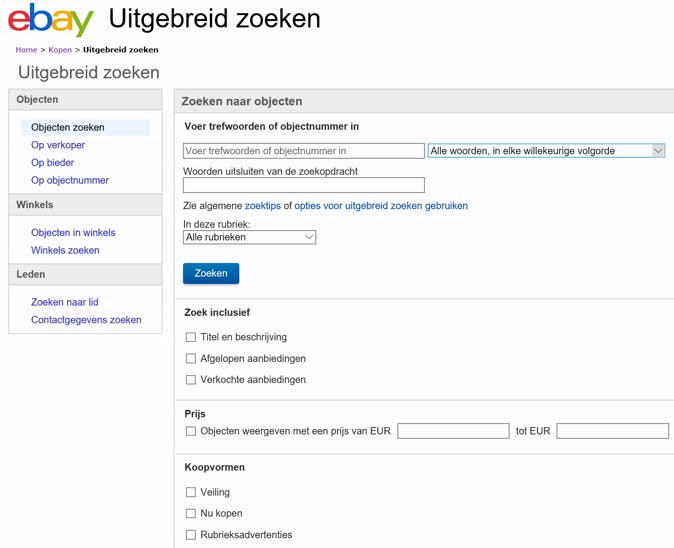Enable Afgelopen aanbiedingen checkbox
The width and height of the screenshot is (674, 548).
point(191,359)
